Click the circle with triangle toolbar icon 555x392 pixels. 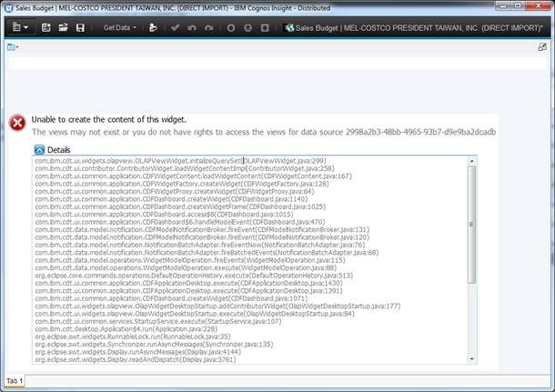[247, 27]
